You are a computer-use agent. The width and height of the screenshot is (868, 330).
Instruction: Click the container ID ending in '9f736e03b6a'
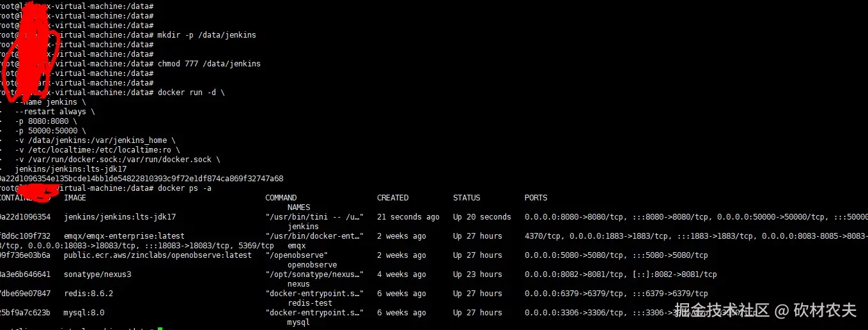coord(26,255)
